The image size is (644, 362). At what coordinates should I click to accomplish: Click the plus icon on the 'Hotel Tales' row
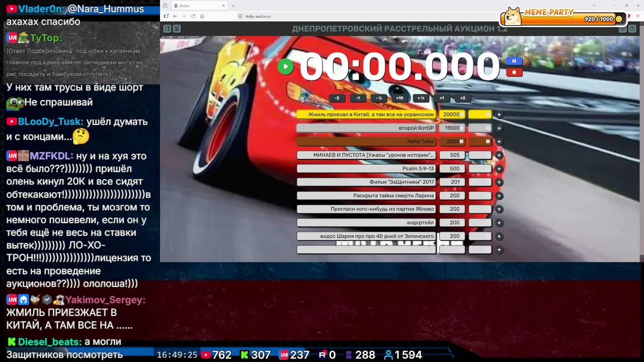pyautogui.click(x=499, y=142)
